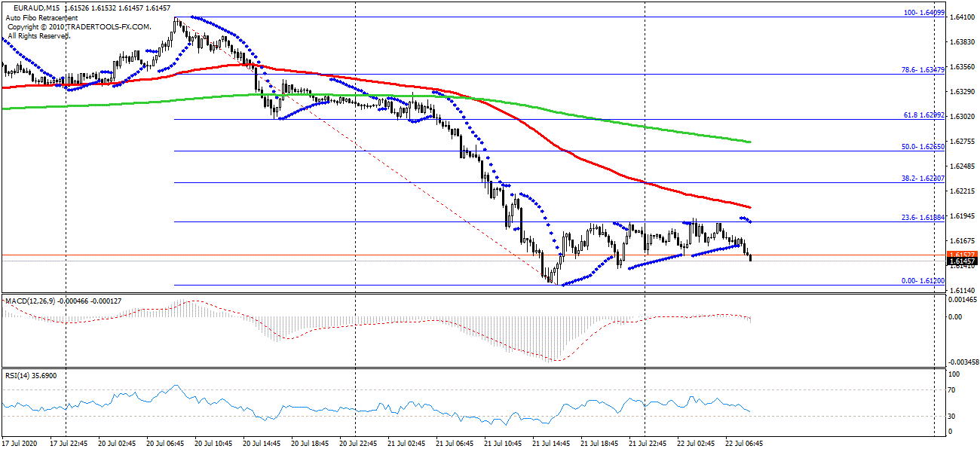Click the RSI(14) indicator label
Screen dimensions: 980x452
pyautogui.click(x=21, y=375)
